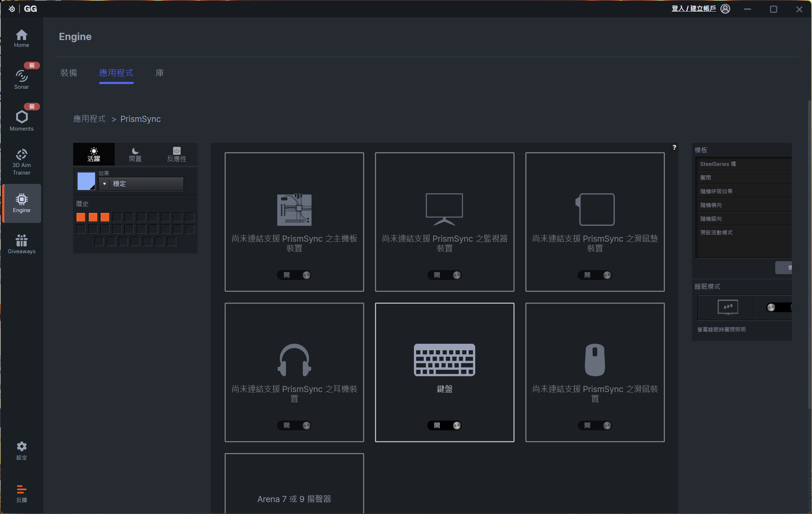Toggle the monitor PrismSync switch

click(444, 275)
